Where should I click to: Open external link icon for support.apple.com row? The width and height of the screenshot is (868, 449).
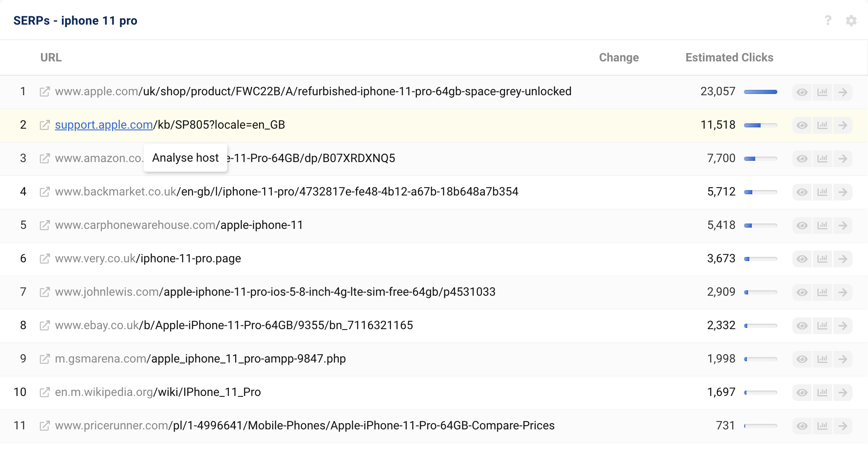coord(45,125)
